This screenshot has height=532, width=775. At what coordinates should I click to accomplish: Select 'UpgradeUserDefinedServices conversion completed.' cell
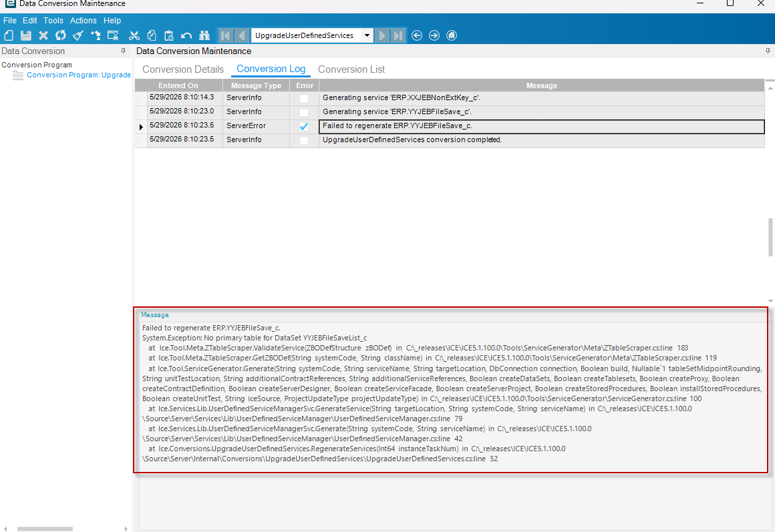tap(542, 140)
